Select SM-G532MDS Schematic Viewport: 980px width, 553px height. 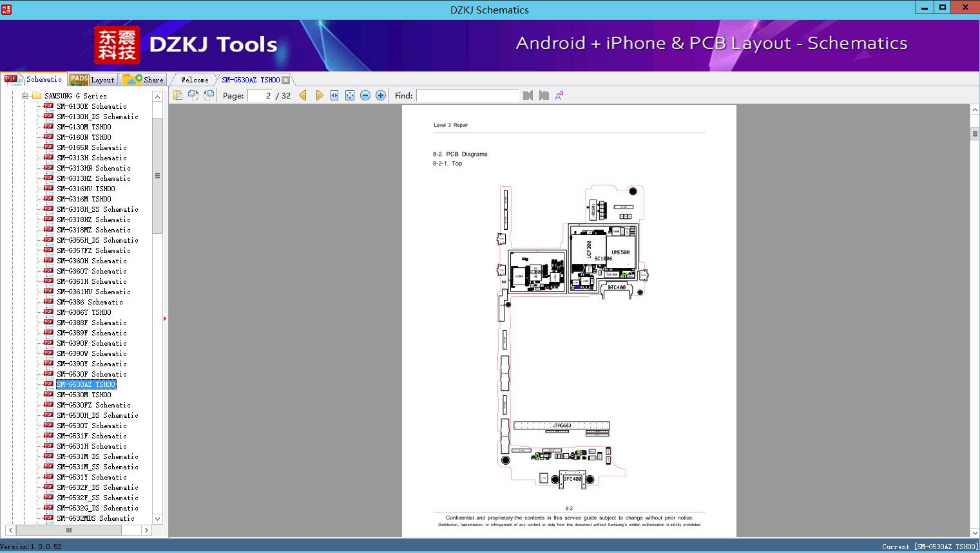tap(95, 518)
